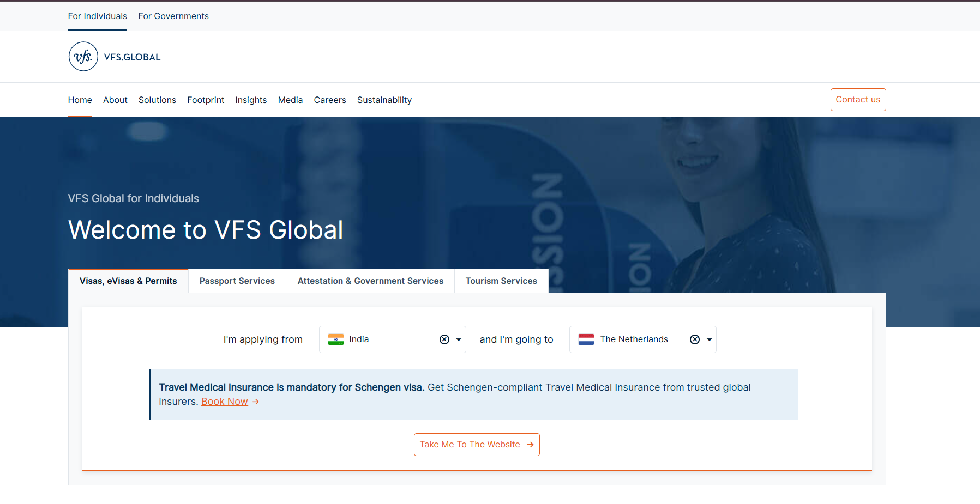Click Book Now for Travel Medical Insurance
This screenshot has width=980, height=504.
click(x=224, y=402)
